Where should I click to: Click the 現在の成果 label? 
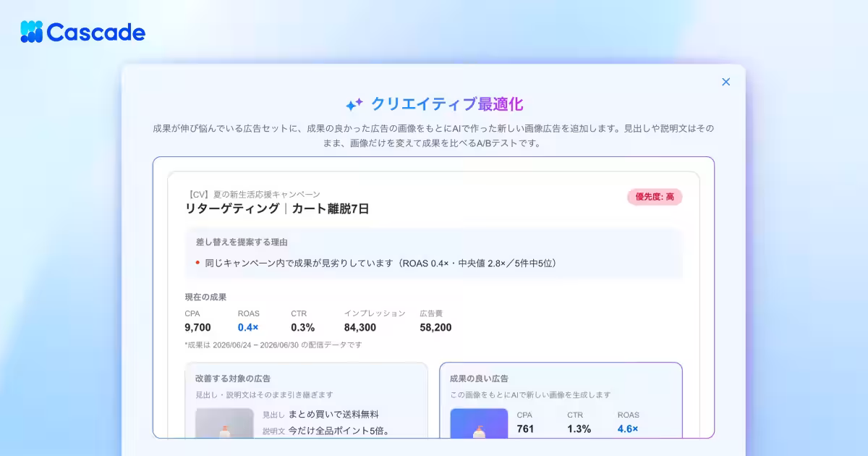tap(205, 297)
